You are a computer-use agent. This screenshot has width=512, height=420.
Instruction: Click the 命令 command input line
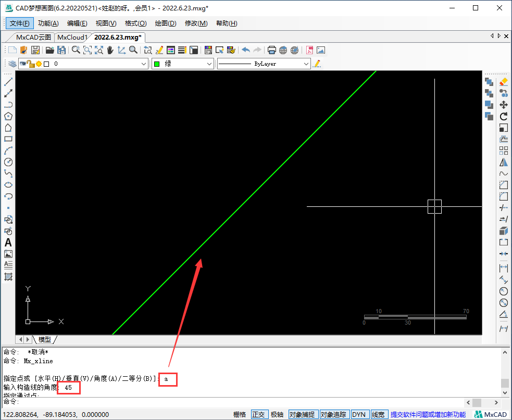(x=232, y=402)
